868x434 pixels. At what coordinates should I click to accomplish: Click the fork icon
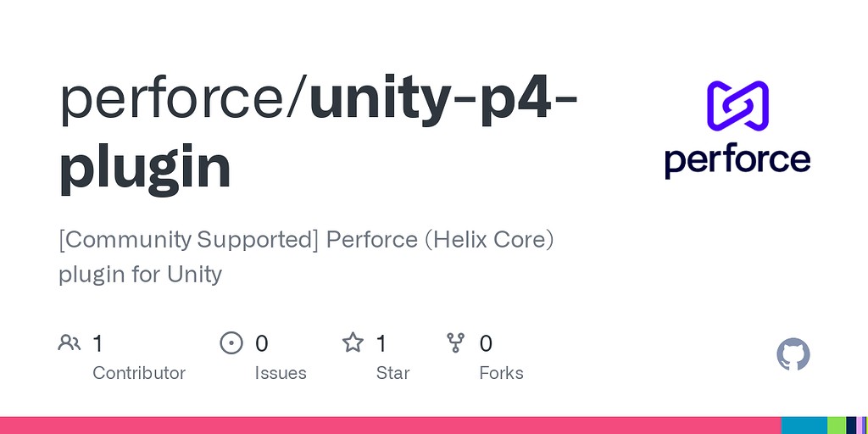pos(456,343)
